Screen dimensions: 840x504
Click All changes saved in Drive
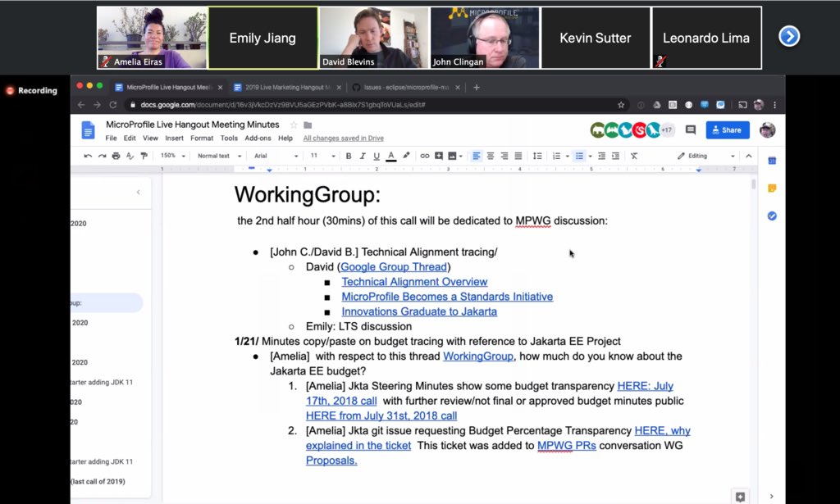(344, 138)
